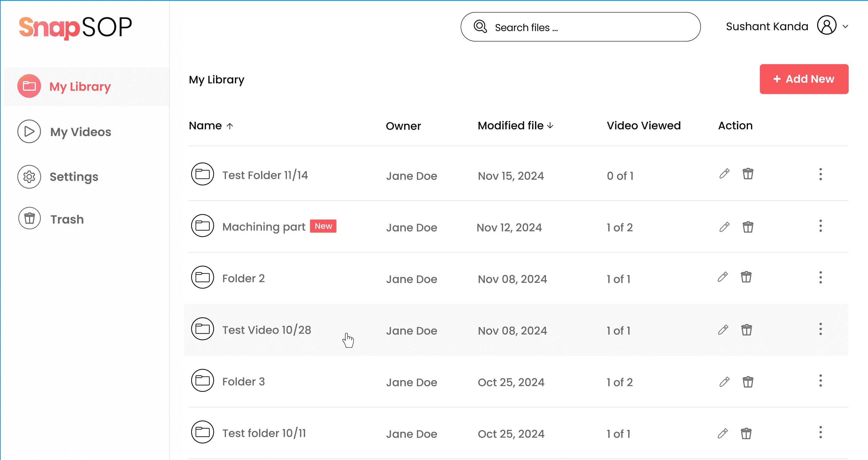Image resolution: width=868 pixels, height=460 pixels.
Task: Trash the Test Video 10/28 folder
Action: [x=746, y=330]
